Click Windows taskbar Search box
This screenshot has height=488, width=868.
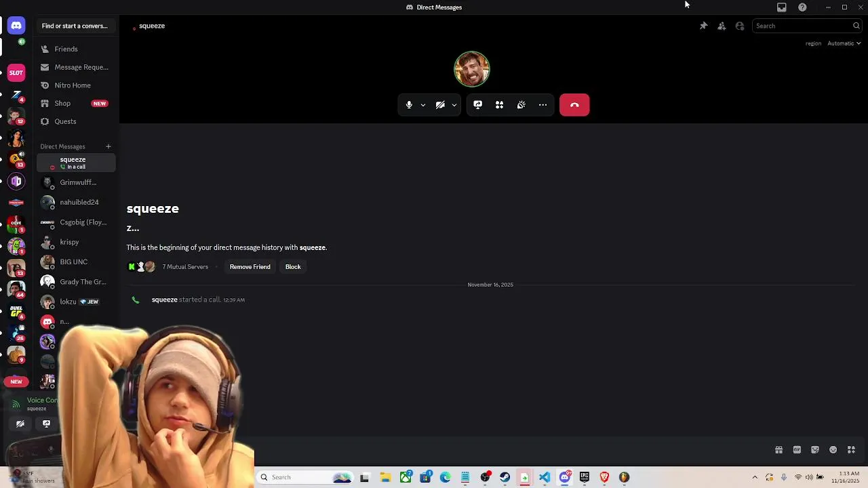[304, 477]
